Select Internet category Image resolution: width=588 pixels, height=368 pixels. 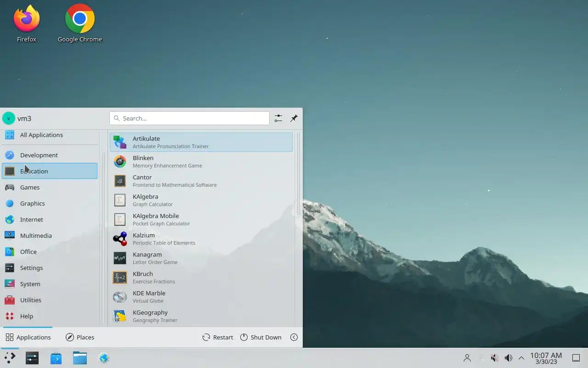(50, 219)
